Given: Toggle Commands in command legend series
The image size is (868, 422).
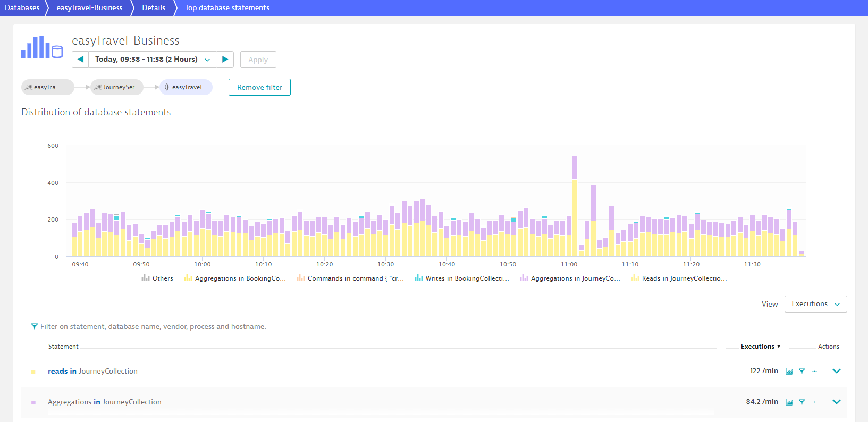Looking at the screenshot, I should point(350,278).
